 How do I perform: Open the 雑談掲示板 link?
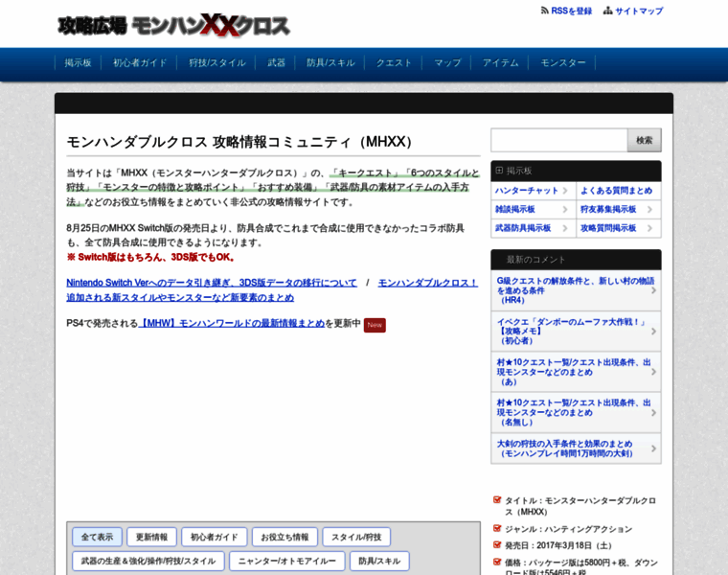tap(515, 210)
